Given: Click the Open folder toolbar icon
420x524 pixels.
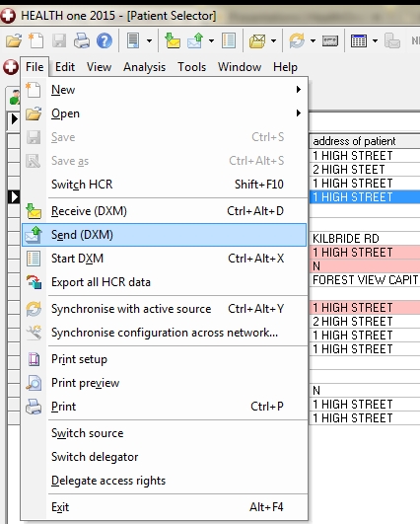Looking at the screenshot, I should (x=14, y=40).
